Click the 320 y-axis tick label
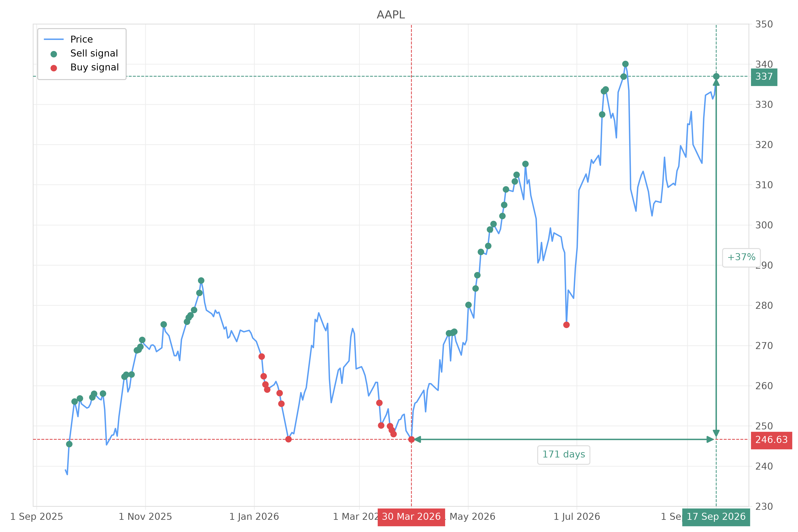 (764, 145)
